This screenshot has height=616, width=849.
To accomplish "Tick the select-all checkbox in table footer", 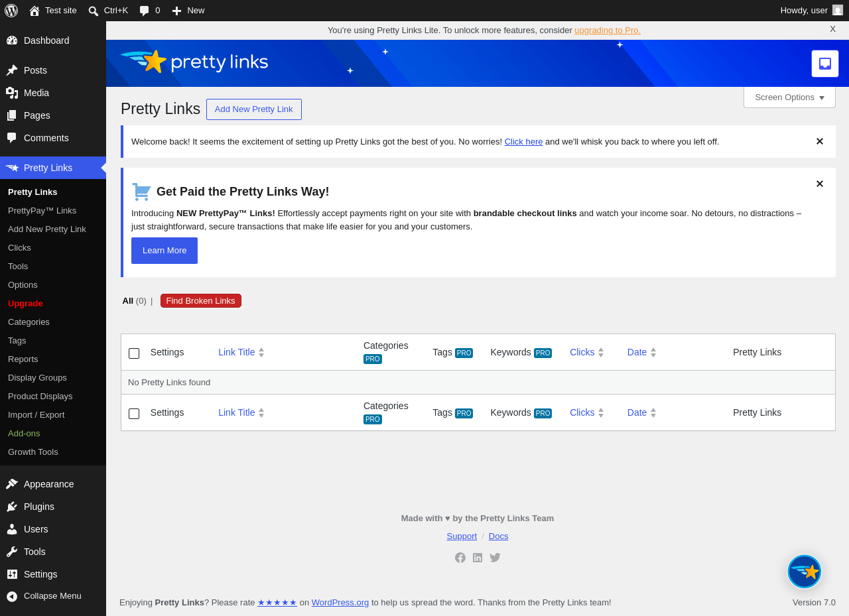I will pyautogui.click(x=134, y=414).
